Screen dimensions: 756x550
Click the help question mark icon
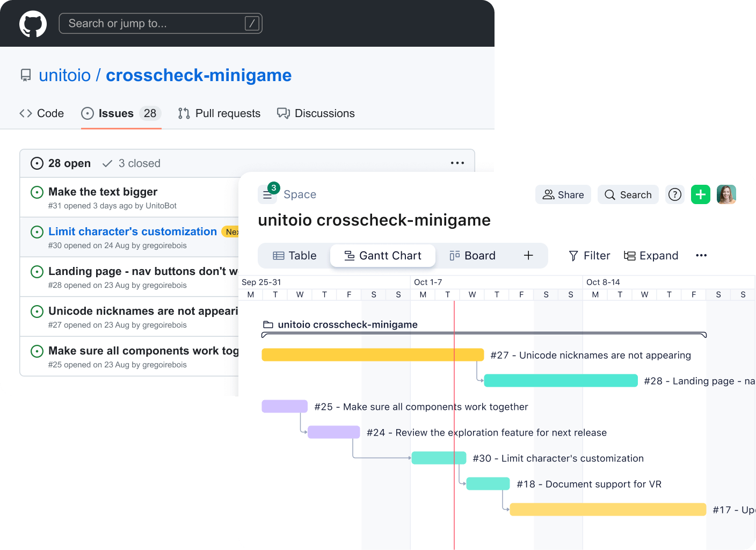(675, 194)
